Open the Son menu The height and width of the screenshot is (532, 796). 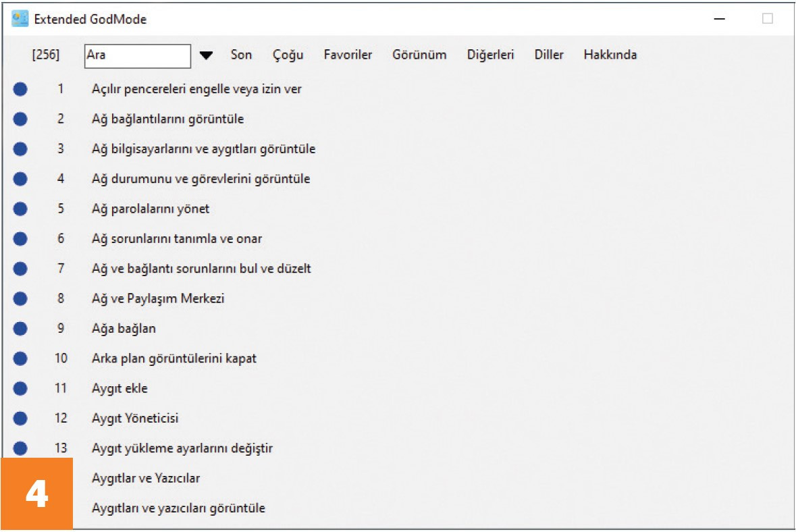[x=241, y=55]
